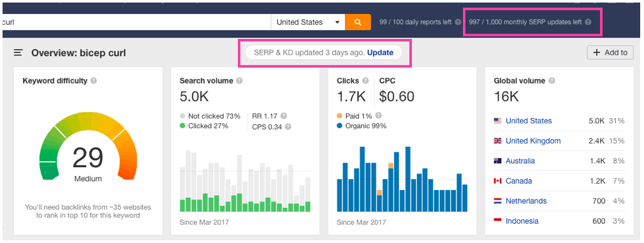644x243 pixels.
Task: Click the orange search magnifier button
Action: (358, 22)
